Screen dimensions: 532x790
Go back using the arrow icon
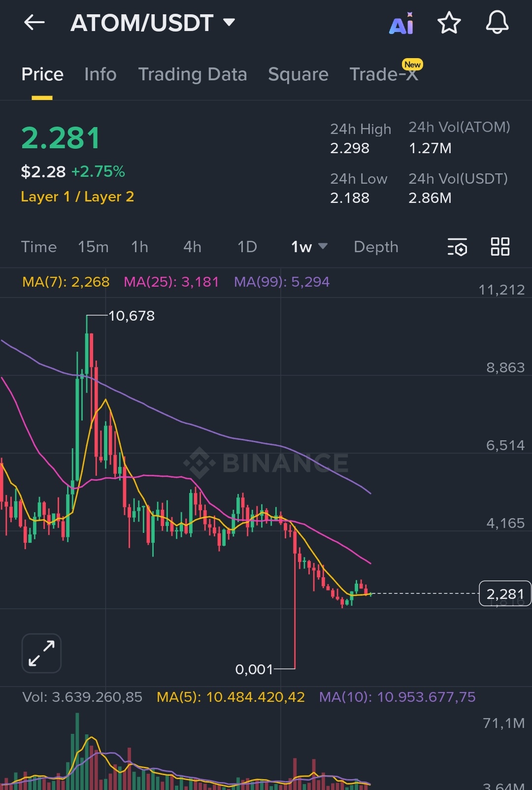tap(34, 23)
